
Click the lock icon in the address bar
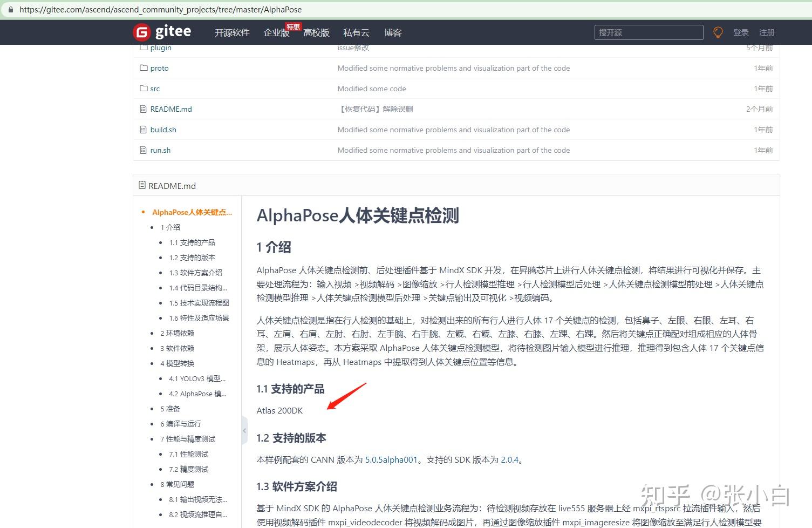[x=12, y=9]
